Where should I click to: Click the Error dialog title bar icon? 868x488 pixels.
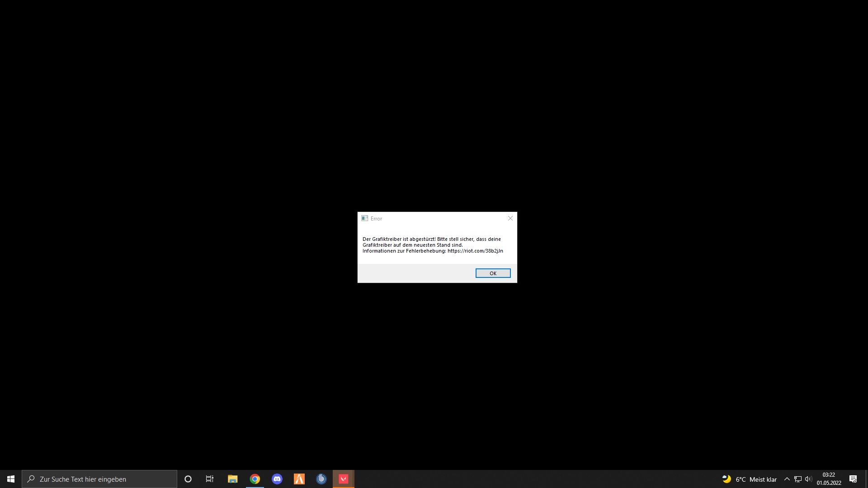(x=364, y=218)
